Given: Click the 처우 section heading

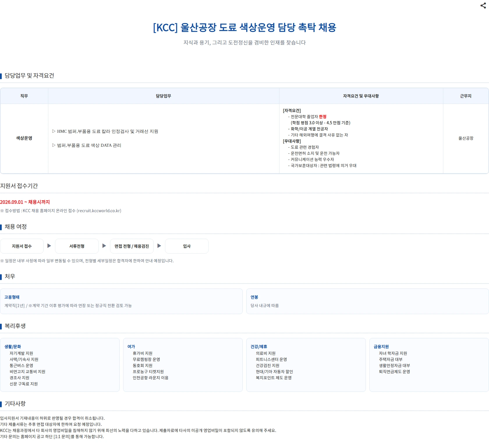Looking at the screenshot, I should click(x=10, y=277).
